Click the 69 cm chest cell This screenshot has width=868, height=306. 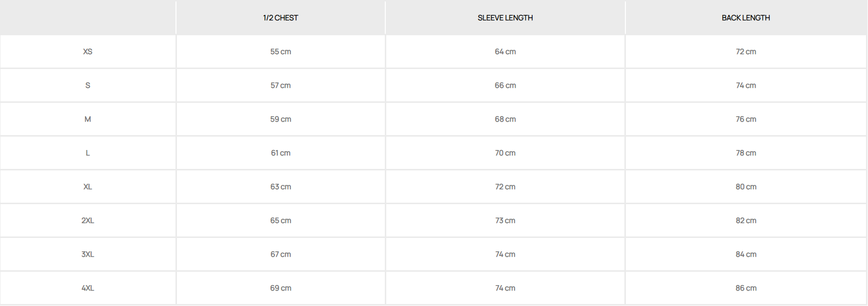point(280,288)
